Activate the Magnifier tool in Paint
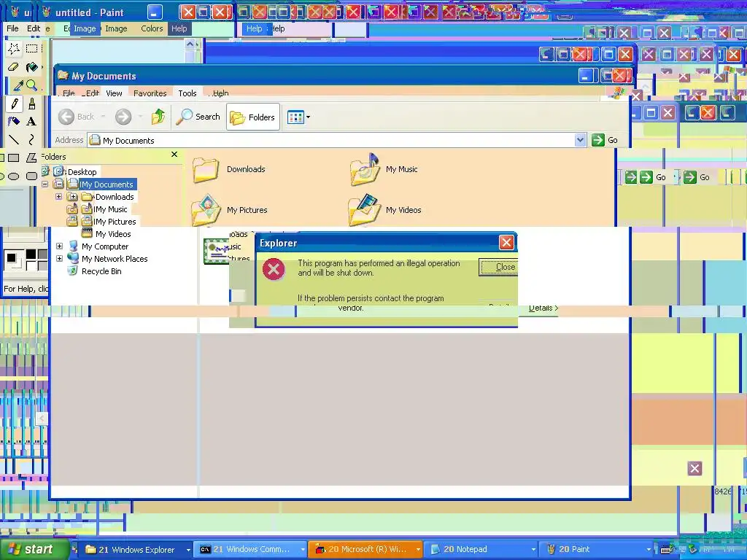 coord(32,86)
